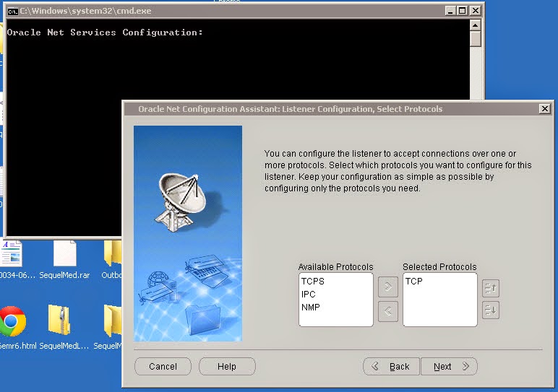Proceed with the Next button

[449, 367]
